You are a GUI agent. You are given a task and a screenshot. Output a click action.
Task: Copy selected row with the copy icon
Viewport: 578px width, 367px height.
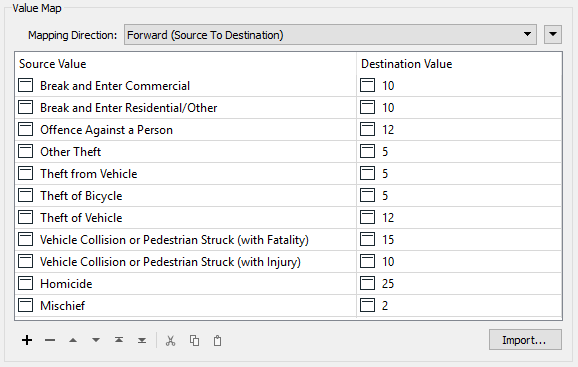[x=194, y=340]
